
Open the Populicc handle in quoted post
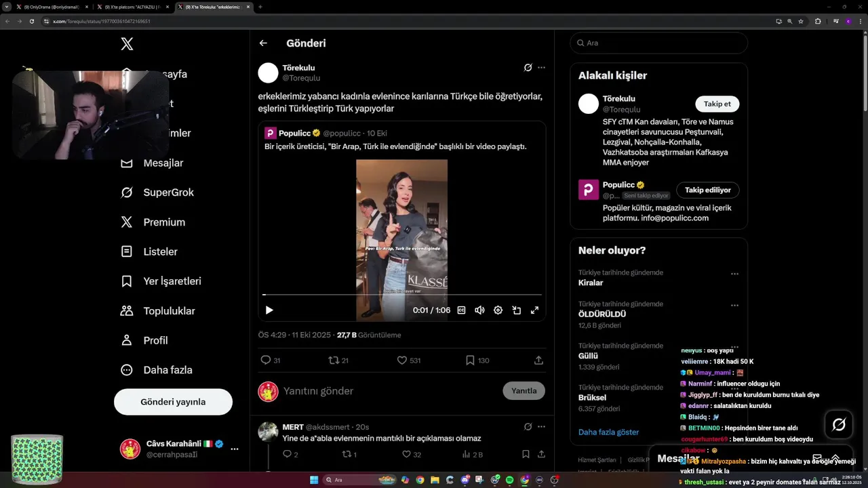point(342,133)
